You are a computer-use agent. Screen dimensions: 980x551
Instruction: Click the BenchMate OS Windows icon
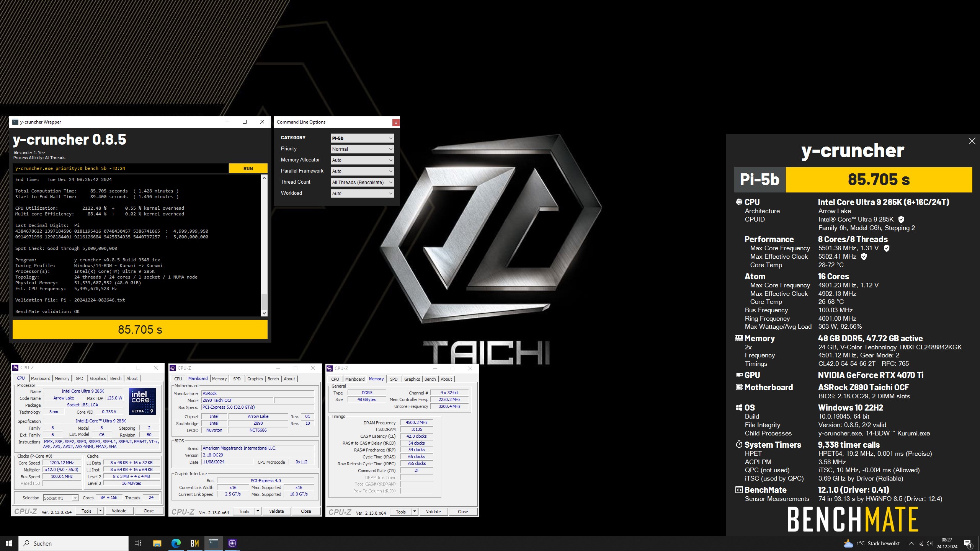[739, 408]
